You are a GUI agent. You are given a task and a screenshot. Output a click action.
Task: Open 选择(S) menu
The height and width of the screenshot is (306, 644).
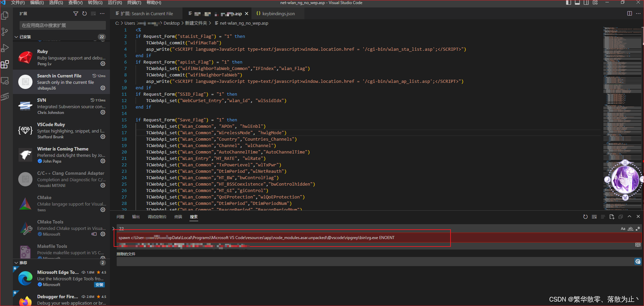tap(56, 3)
